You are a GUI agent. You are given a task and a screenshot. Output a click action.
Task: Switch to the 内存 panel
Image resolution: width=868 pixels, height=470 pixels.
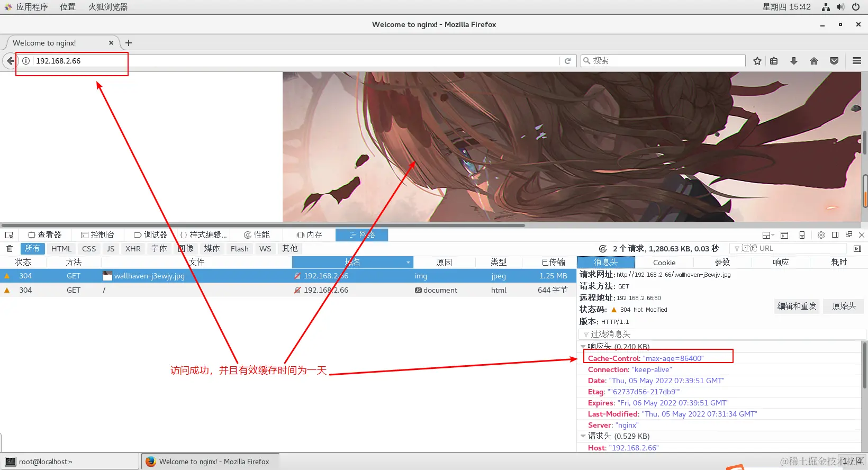coord(309,235)
